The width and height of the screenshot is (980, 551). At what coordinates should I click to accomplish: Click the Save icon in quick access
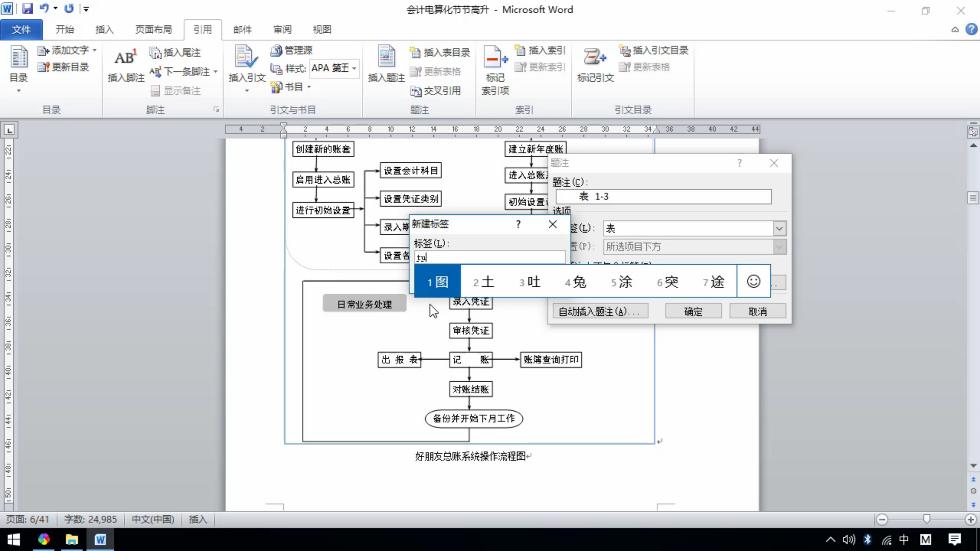pyautogui.click(x=27, y=9)
